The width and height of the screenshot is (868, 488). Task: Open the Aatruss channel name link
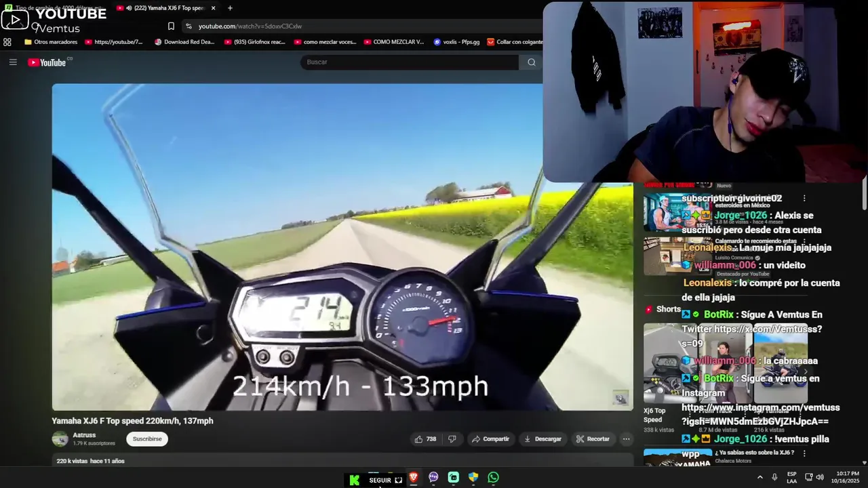click(x=84, y=435)
